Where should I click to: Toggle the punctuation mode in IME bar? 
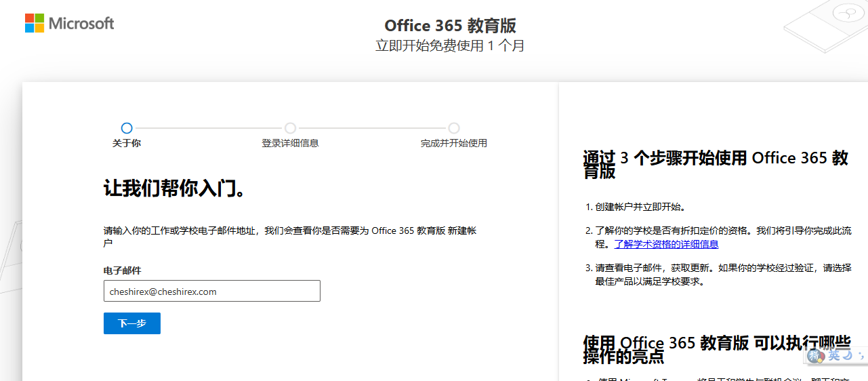[862, 355]
